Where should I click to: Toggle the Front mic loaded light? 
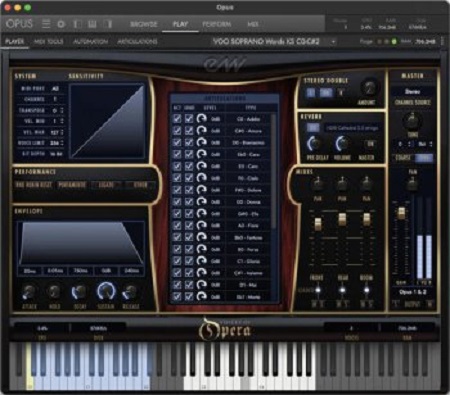(x=318, y=290)
